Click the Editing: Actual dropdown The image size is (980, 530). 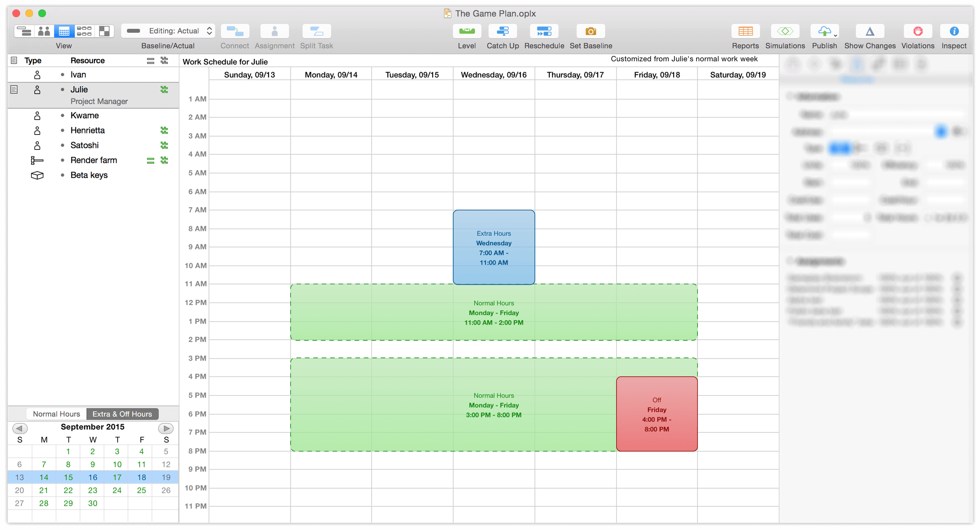[x=169, y=31]
